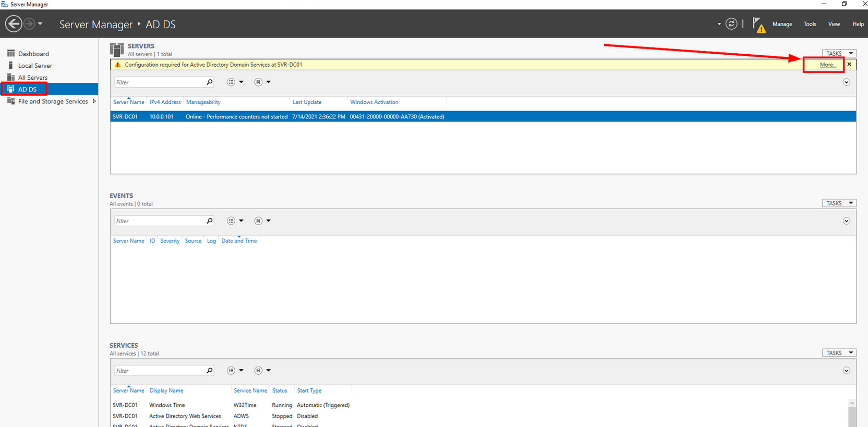Screen dimensions: 868x427
Task: Sort services by Status column
Action: coord(280,391)
